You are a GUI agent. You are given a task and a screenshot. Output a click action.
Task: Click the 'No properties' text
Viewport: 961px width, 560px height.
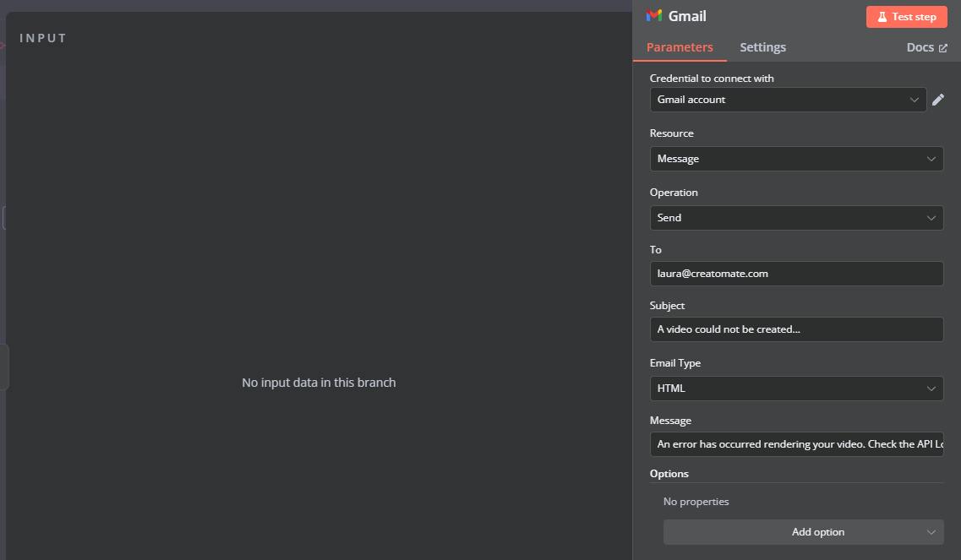[x=696, y=501]
